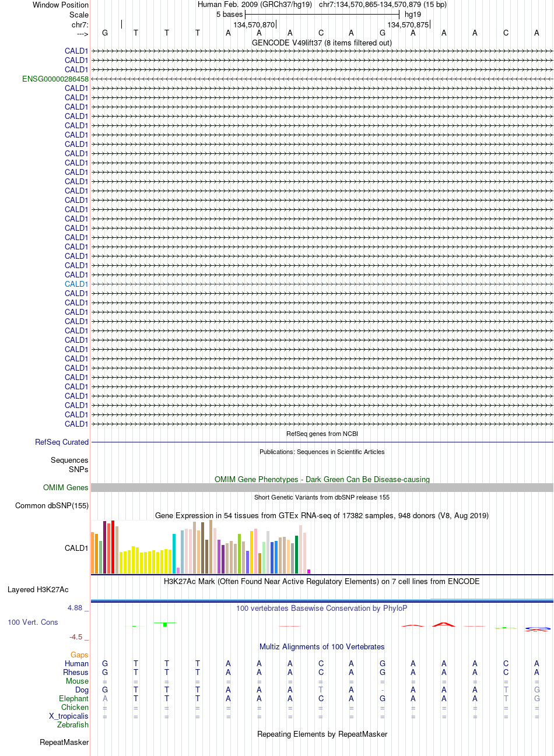
Task: Click the '5 bases' scale bar text
Action: click(230, 15)
